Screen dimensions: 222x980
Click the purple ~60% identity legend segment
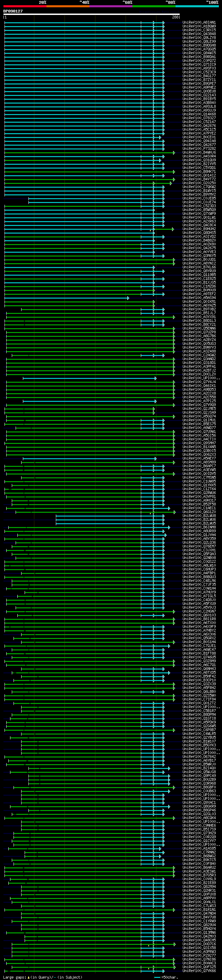click(111, 6)
